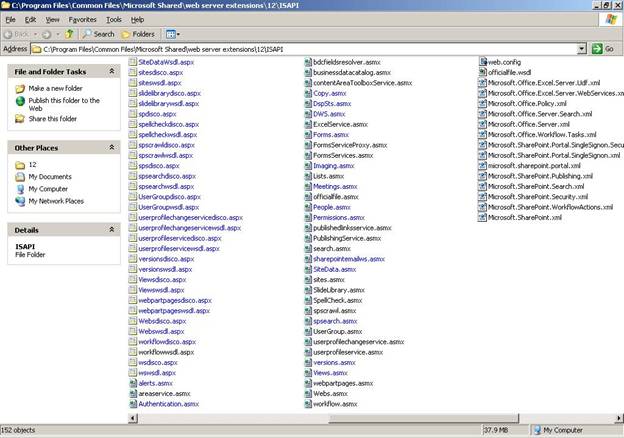
Task: Click the scrollbar left arrow
Action: (x=133, y=418)
